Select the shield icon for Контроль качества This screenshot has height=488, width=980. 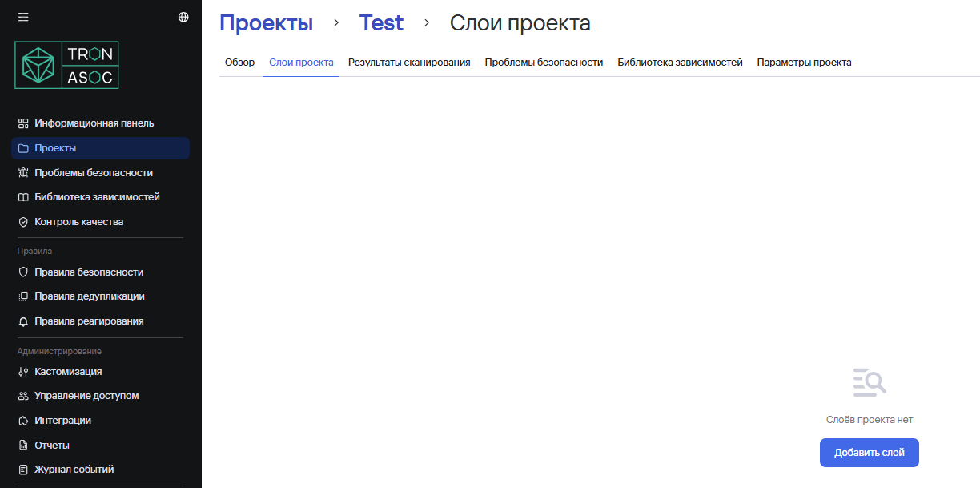pos(22,221)
